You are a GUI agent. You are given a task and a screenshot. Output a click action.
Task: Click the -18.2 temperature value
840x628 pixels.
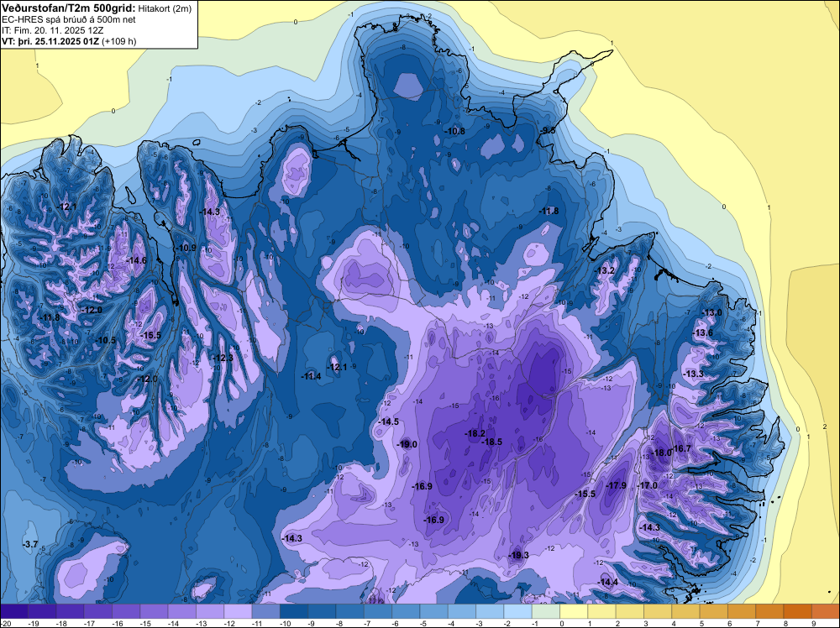pos(475,434)
